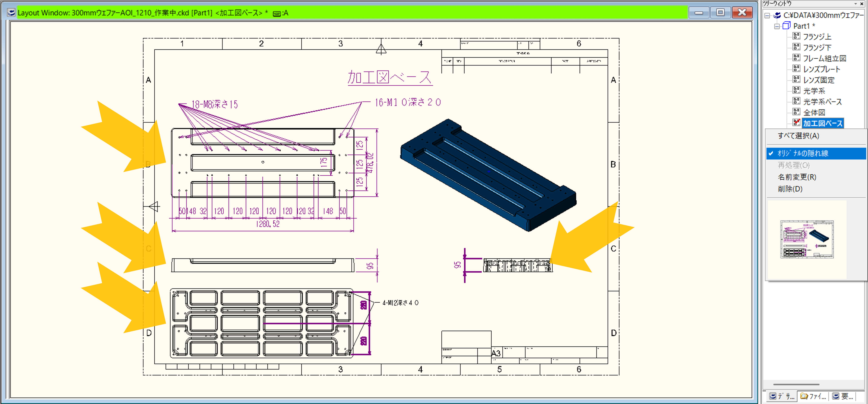
Task: Click the tree panel horizontal scrollbar
Action: (796, 384)
